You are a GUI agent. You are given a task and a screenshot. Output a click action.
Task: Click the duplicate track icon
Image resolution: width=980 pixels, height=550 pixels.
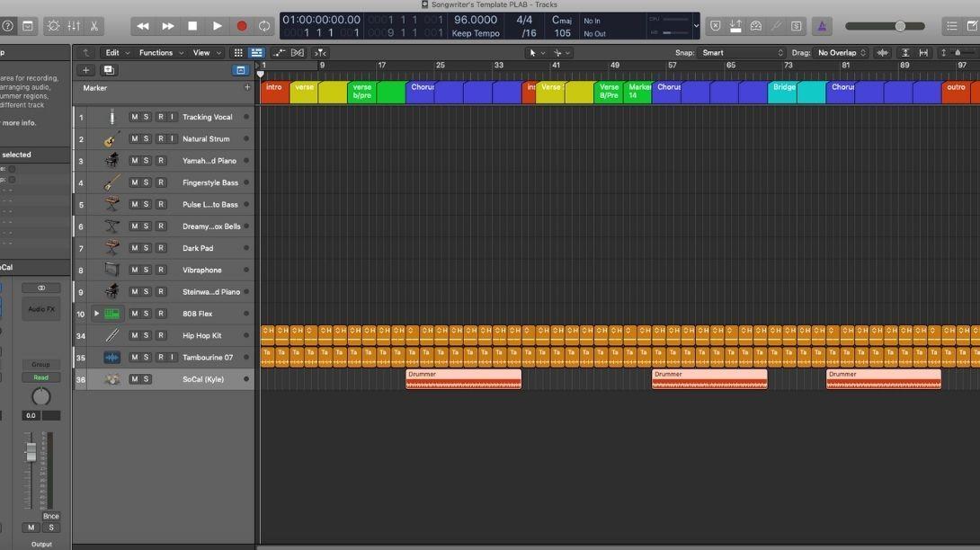click(108, 70)
